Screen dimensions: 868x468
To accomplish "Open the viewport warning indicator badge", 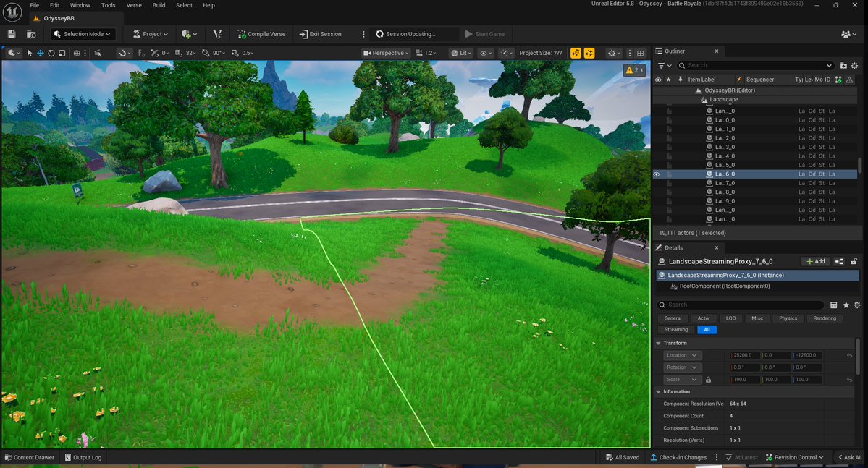I will coord(634,69).
